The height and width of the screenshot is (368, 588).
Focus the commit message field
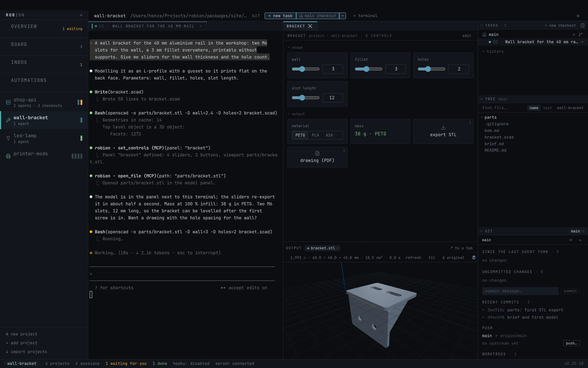(520, 291)
